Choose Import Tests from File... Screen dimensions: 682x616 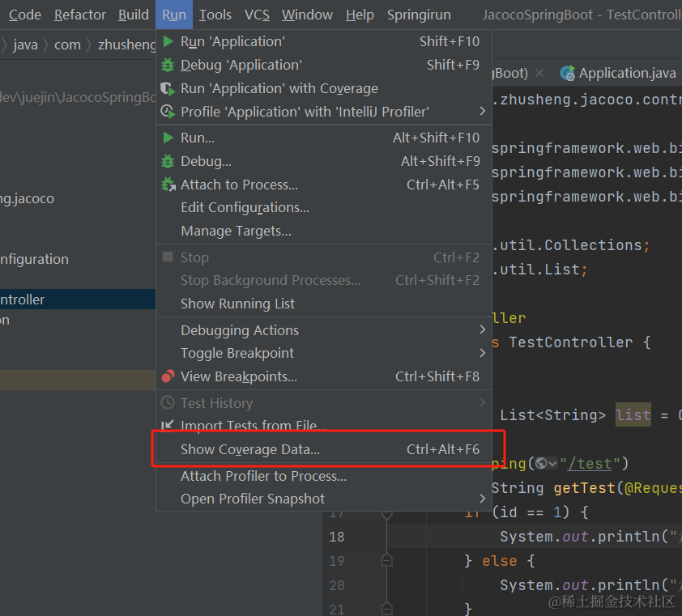click(x=324, y=425)
